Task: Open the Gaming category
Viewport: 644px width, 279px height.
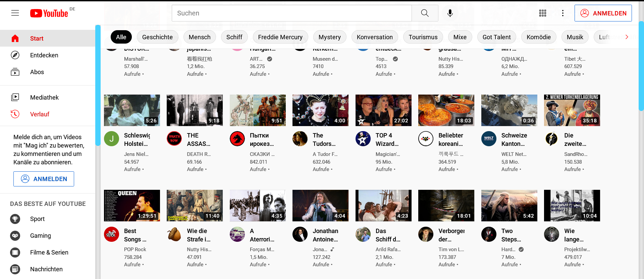Action: (x=40, y=236)
